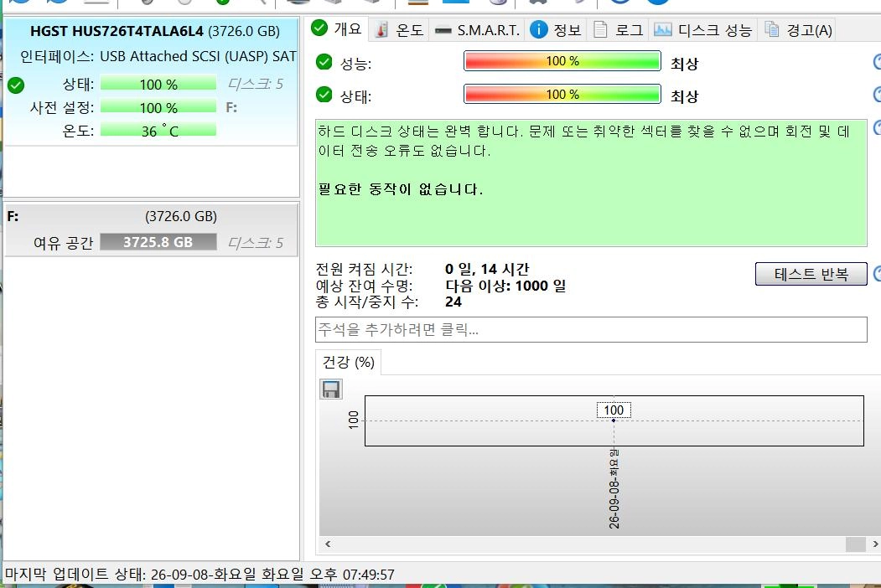Open the 개요 overview tab
Viewport: 881px width, 588px height.
point(336,28)
